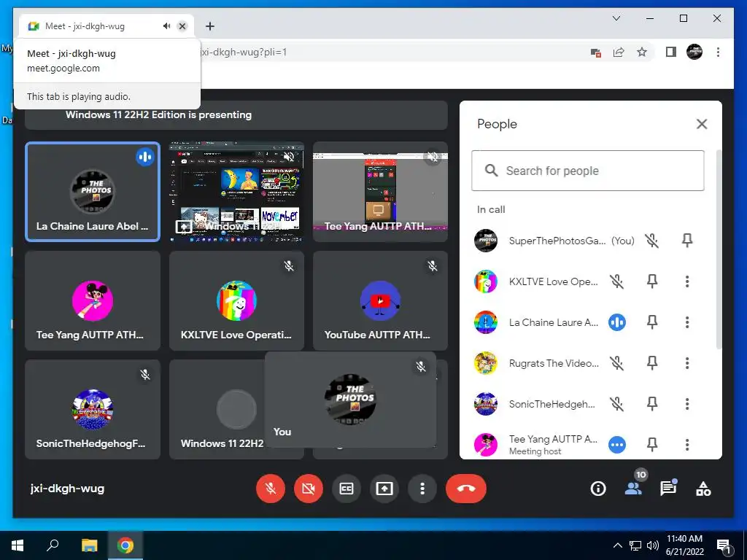The image size is (747, 560).
Task: Open Chrome tab search chevron
Action: point(616,18)
